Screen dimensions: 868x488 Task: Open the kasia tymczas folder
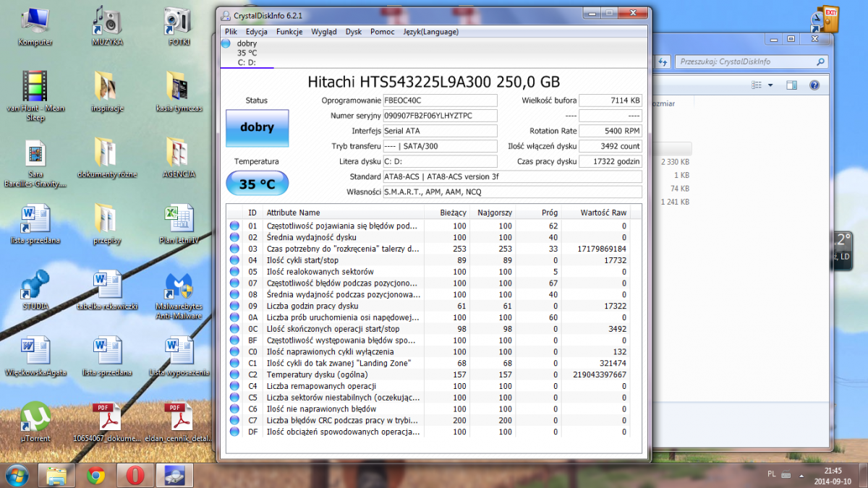coord(178,92)
